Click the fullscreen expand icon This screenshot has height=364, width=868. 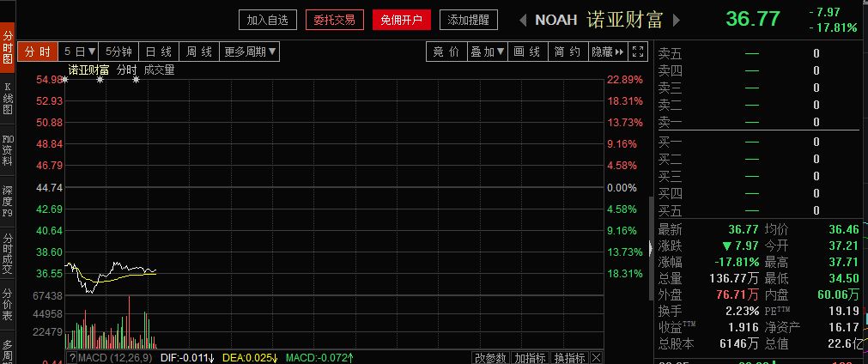pyautogui.click(x=638, y=52)
